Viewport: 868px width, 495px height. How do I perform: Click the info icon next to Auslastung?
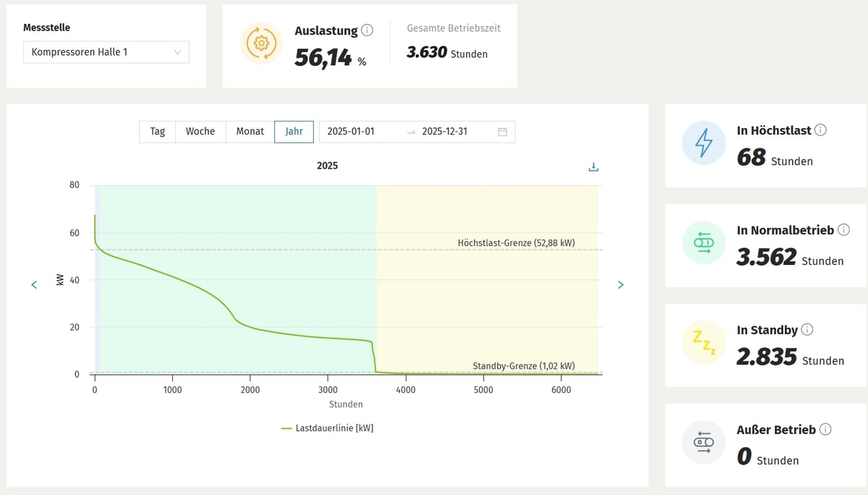pyautogui.click(x=367, y=30)
